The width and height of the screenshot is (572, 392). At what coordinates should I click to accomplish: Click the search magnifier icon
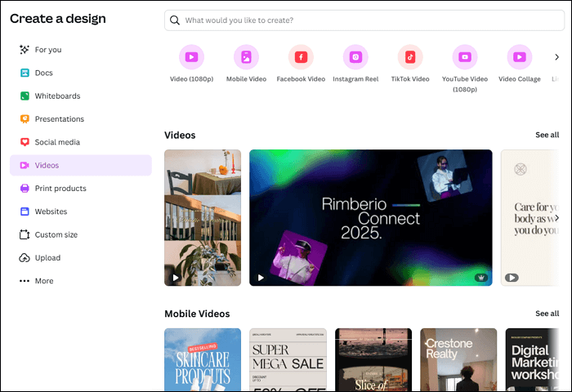[x=175, y=20]
